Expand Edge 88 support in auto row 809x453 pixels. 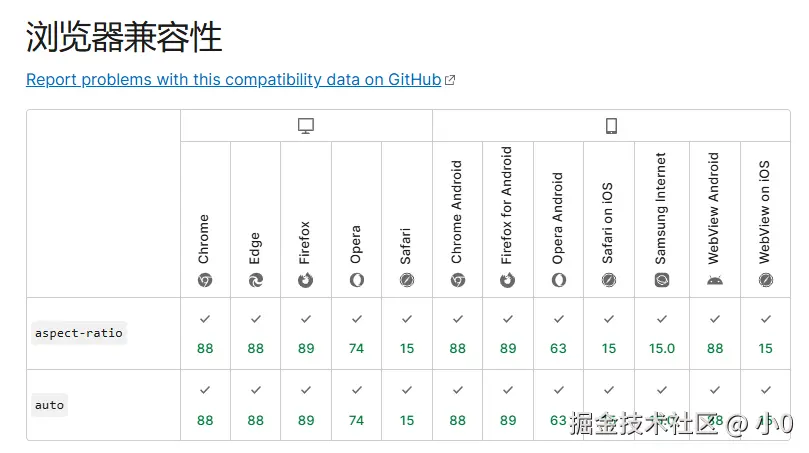[x=256, y=406]
